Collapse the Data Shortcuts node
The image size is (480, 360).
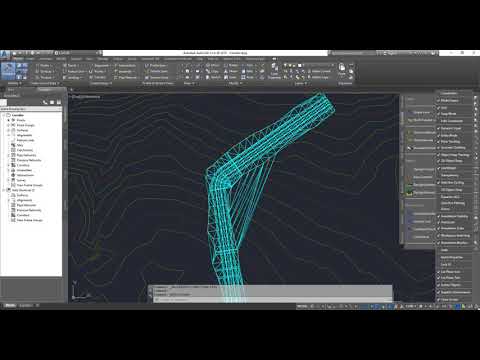click(x=4, y=190)
